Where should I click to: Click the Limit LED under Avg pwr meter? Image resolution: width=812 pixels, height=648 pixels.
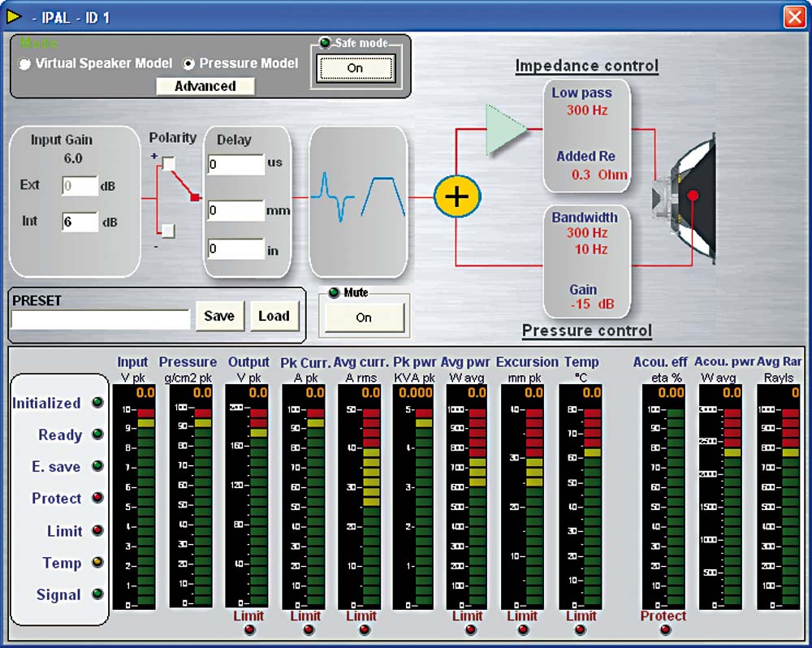tap(470, 630)
